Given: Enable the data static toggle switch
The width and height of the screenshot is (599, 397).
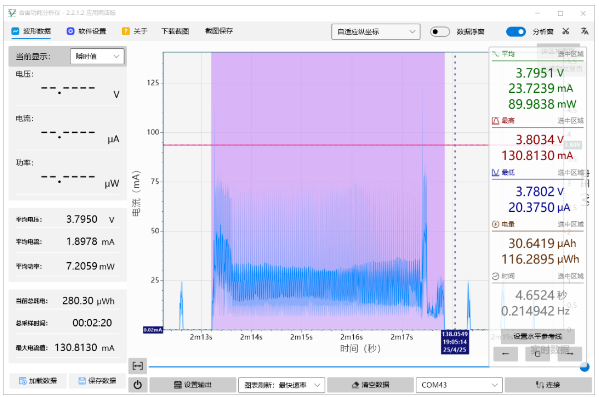Looking at the screenshot, I should pyautogui.click(x=440, y=31).
